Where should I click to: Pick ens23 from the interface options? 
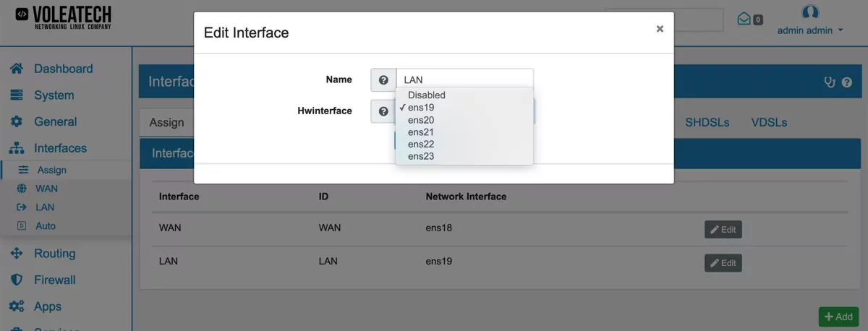421,156
